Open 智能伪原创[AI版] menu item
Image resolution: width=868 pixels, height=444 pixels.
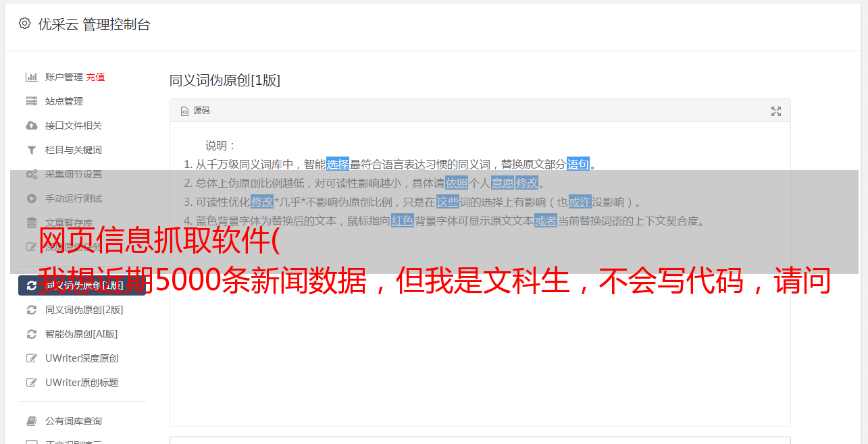coord(82,334)
